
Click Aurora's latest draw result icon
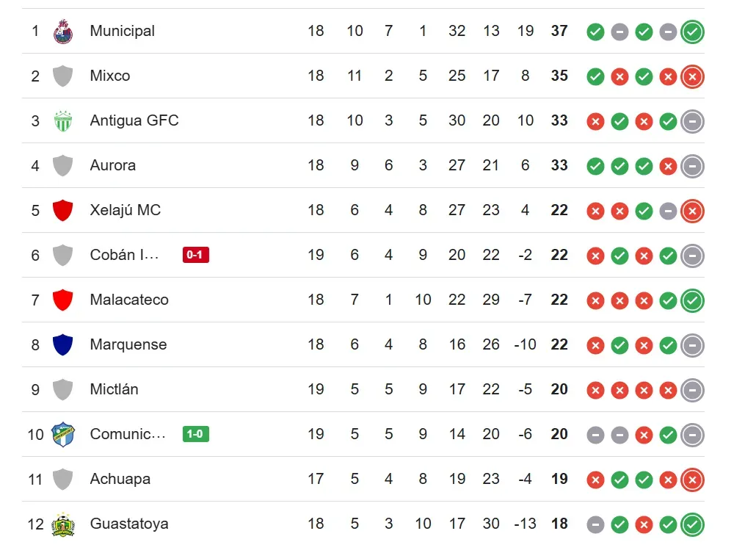(692, 167)
